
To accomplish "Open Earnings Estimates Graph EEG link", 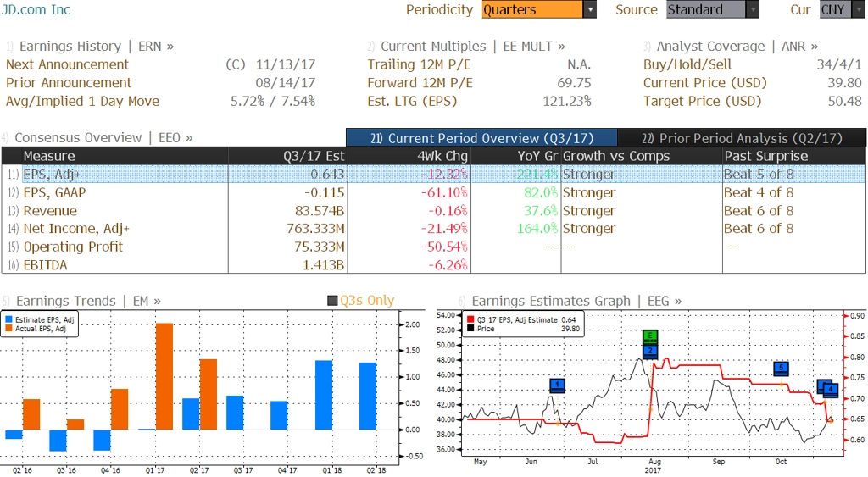I will tap(576, 301).
